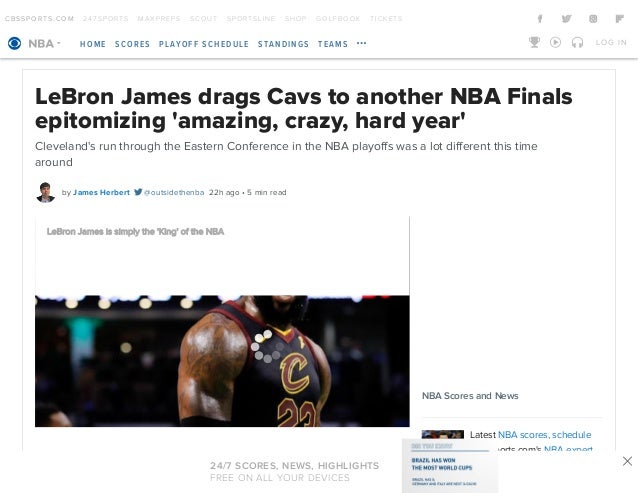Screen dimensions: 638x493
Task: Go to the TEAMS nav item
Action: [333, 44]
